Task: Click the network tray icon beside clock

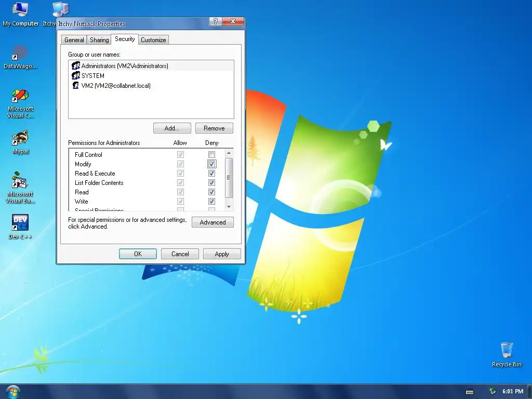Action: [x=493, y=391]
